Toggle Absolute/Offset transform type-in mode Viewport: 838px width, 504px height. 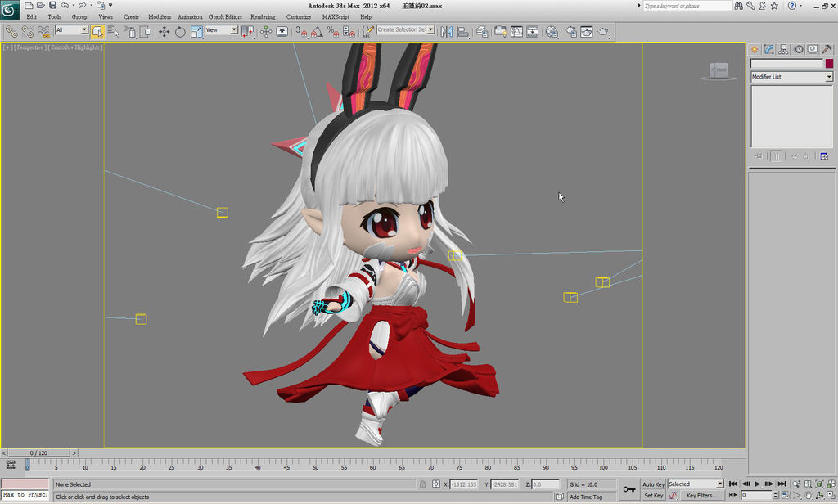(436, 484)
